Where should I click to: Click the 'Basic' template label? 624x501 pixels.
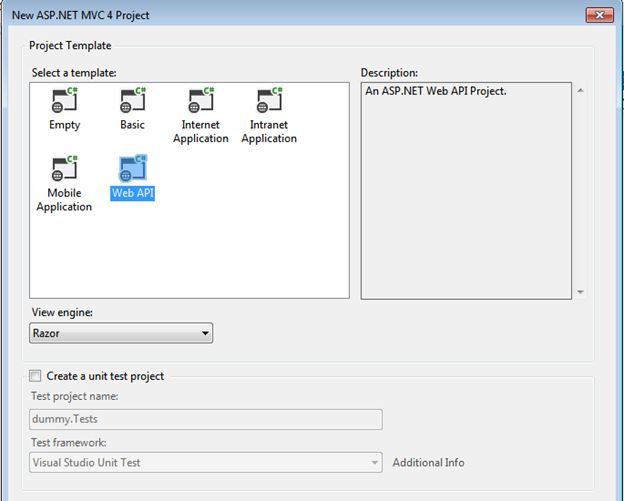(x=133, y=125)
